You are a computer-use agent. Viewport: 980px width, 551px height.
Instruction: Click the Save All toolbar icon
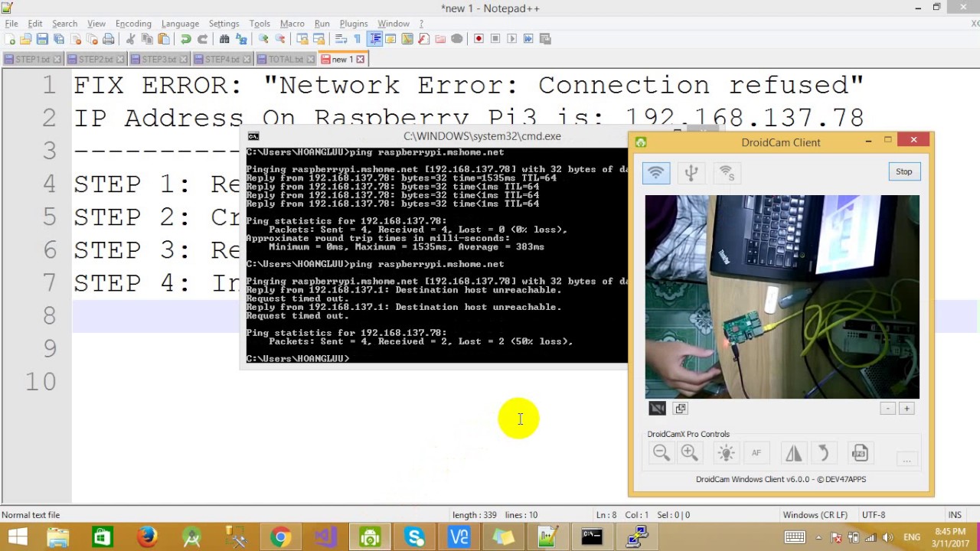point(58,38)
